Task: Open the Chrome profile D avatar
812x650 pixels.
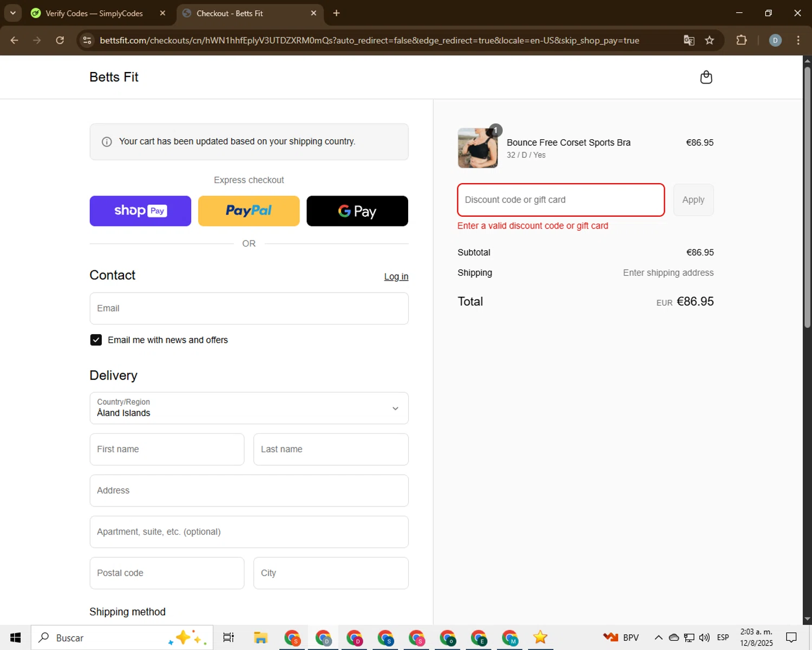Action: point(775,41)
